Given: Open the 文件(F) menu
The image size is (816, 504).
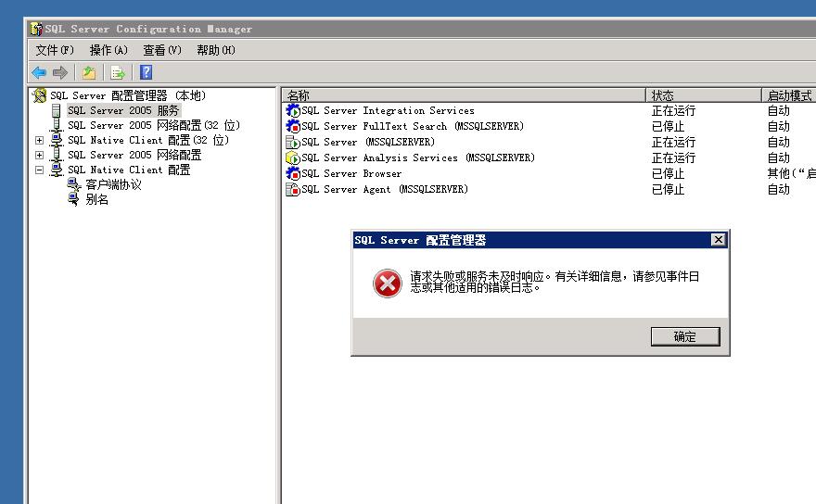Looking at the screenshot, I should [54, 50].
